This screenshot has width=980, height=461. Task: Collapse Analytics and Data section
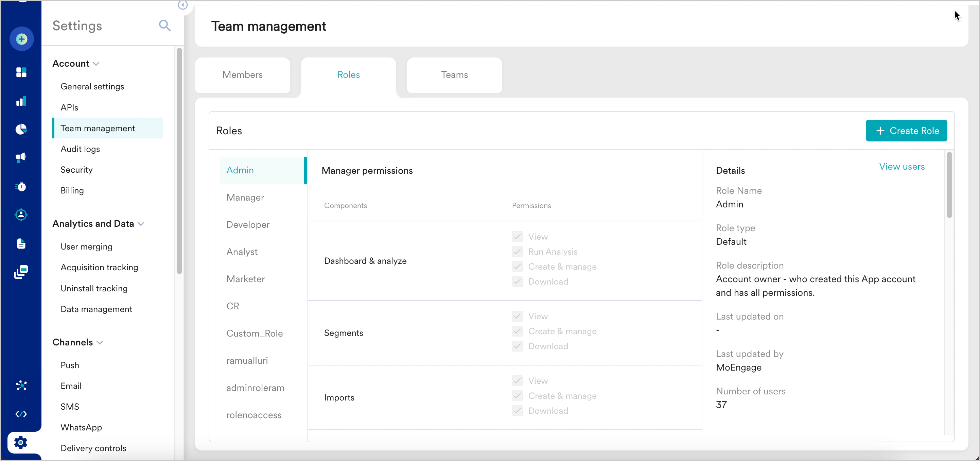tap(141, 224)
